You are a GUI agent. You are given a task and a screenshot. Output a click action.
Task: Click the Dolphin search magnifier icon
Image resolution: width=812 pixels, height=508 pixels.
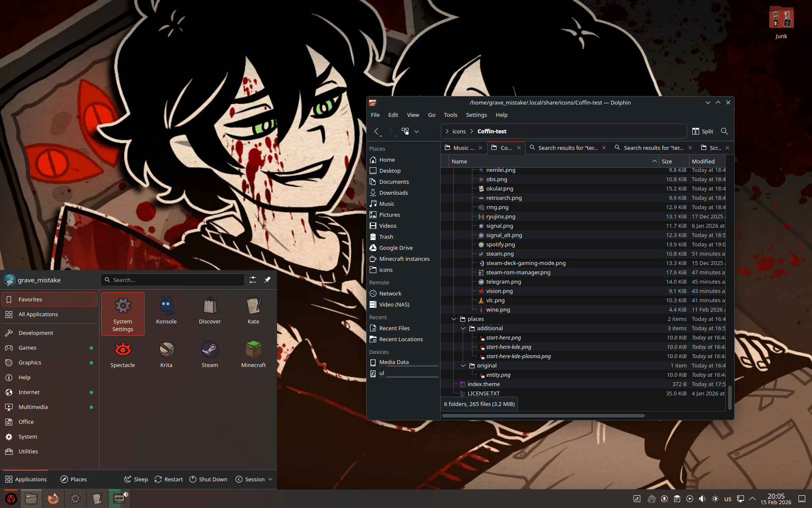tap(724, 131)
